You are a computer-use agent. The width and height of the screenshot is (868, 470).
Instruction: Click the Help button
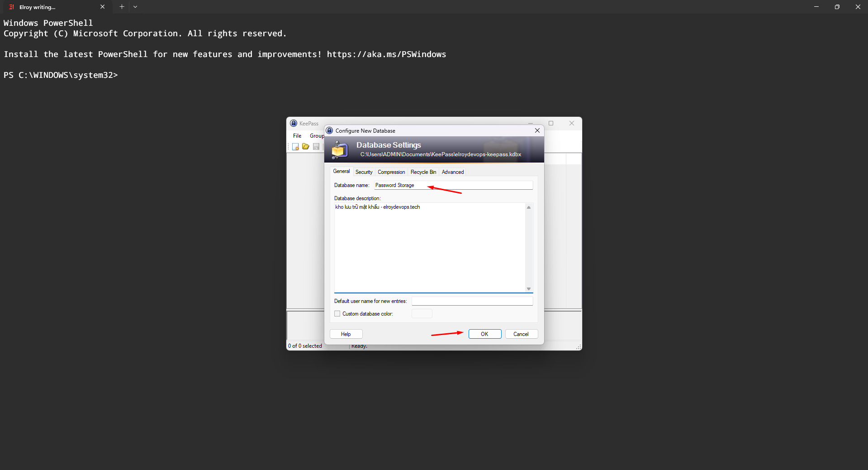click(346, 334)
